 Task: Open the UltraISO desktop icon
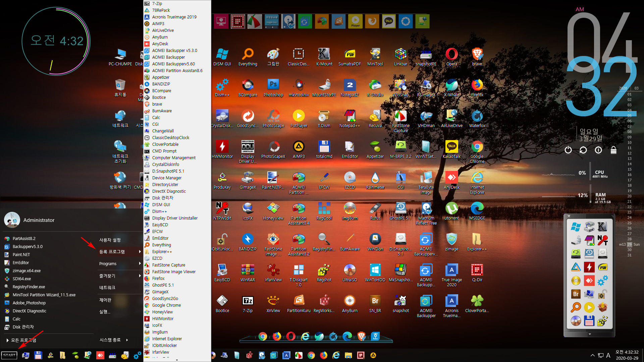point(350,273)
